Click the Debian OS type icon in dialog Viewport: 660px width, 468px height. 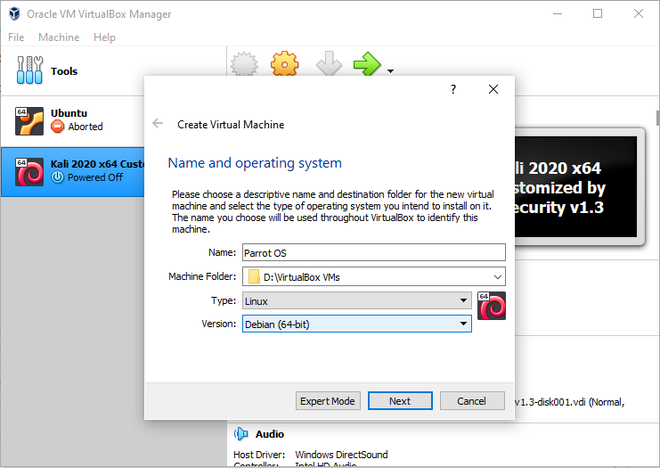(x=492, y=306)
